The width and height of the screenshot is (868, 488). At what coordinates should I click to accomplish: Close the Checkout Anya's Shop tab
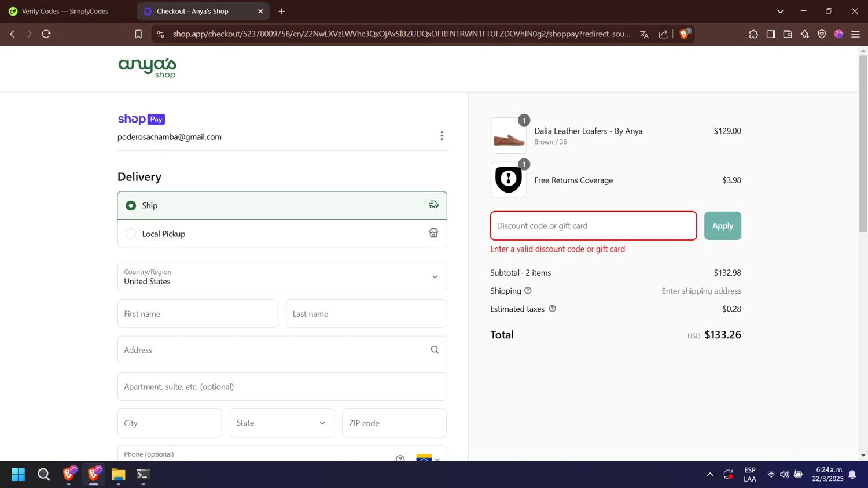(x=260, y=11)
